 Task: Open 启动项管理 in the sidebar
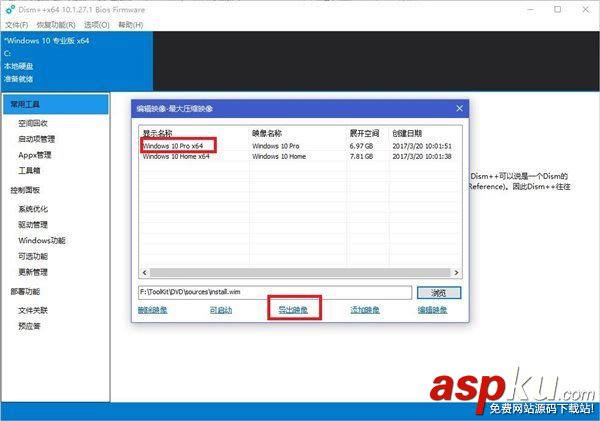click(x=36, y=139)
